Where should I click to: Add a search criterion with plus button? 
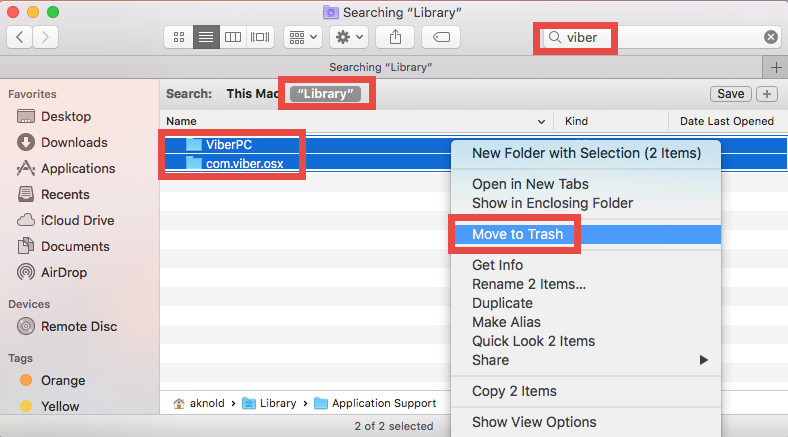tap(766, 94)
